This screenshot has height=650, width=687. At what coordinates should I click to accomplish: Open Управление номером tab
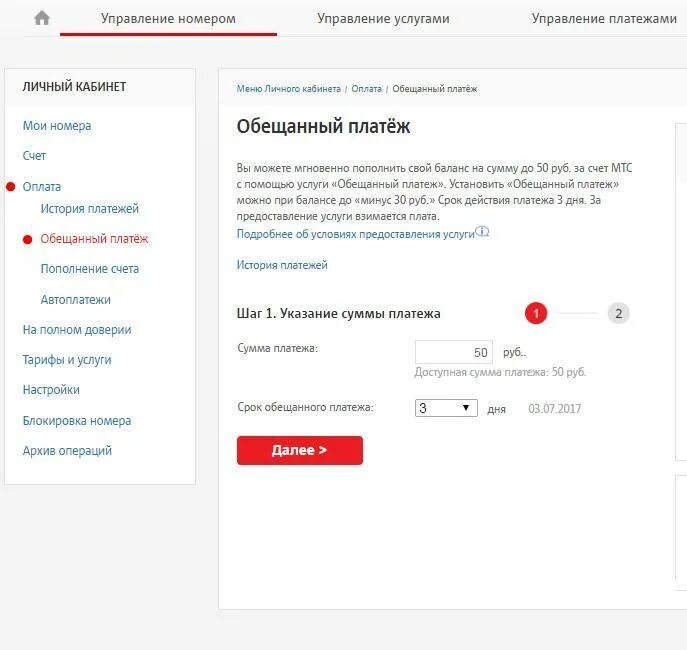tap(168, 19)
